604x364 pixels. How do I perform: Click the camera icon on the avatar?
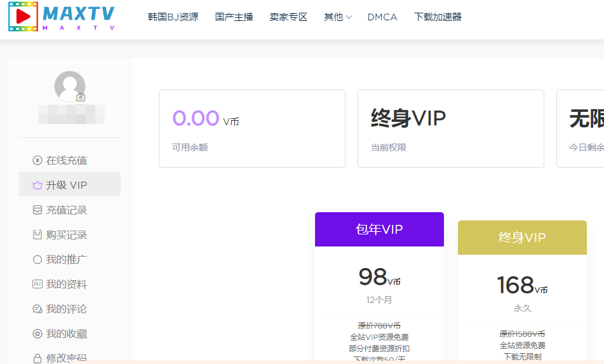click(81, 97)
